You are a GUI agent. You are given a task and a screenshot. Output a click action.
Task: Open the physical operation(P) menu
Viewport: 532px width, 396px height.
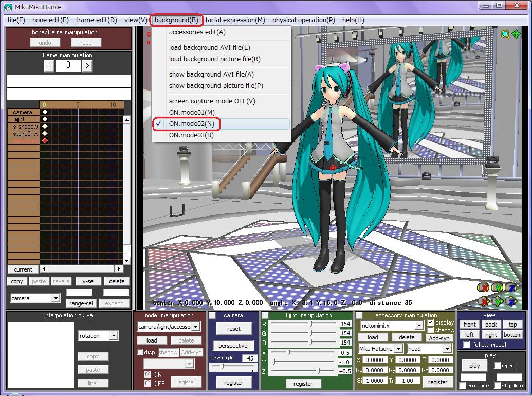pyautogui.click(x=304, y=20)
